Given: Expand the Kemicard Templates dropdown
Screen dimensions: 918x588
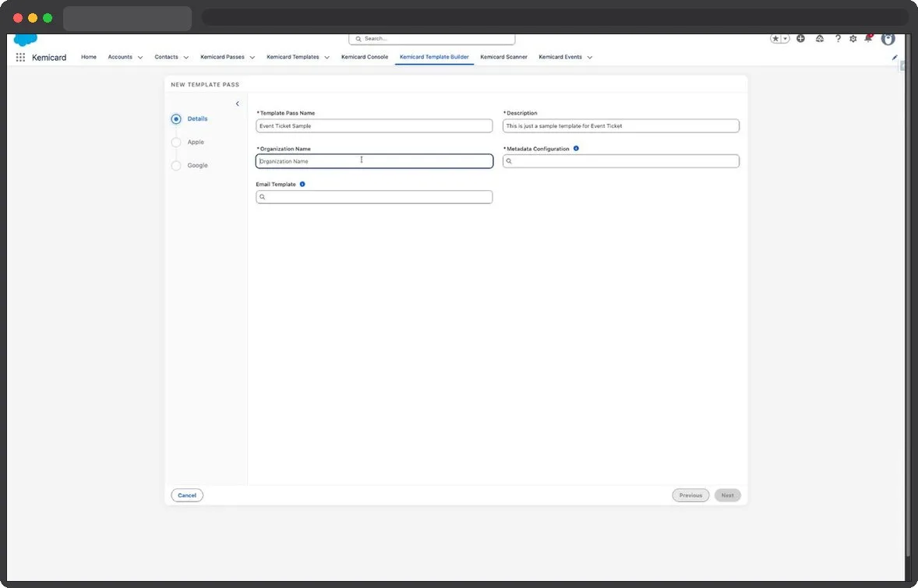Looking at the screenshot, I should point(327,58).
